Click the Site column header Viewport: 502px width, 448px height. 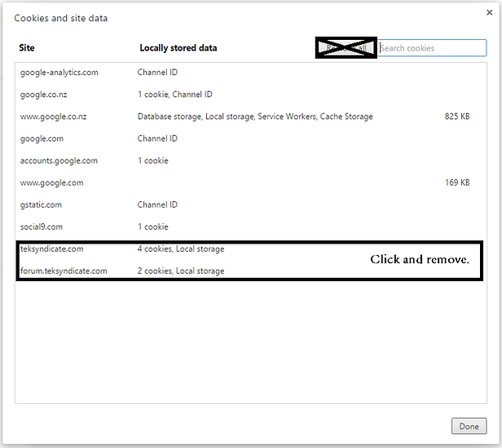coord(27,48)
